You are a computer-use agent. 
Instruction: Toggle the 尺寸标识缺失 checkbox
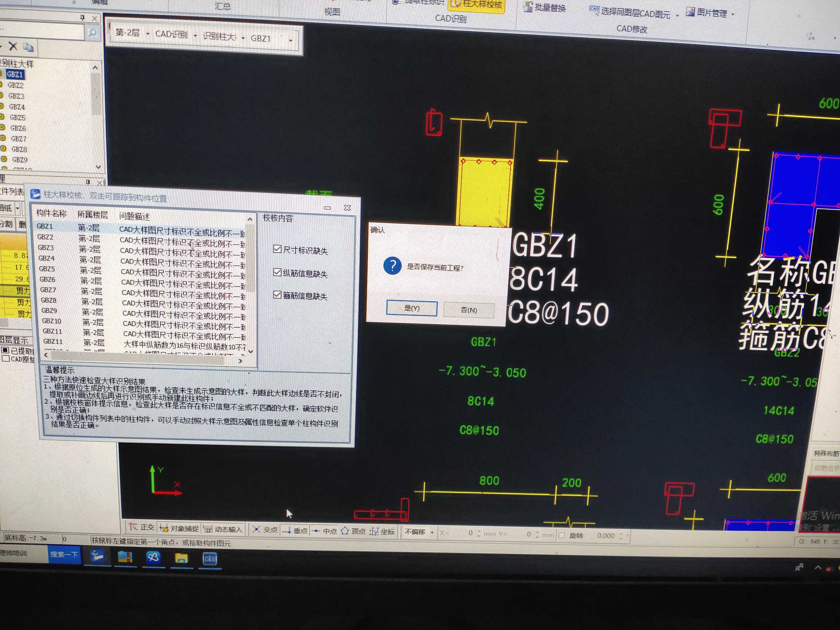point(277,249)
